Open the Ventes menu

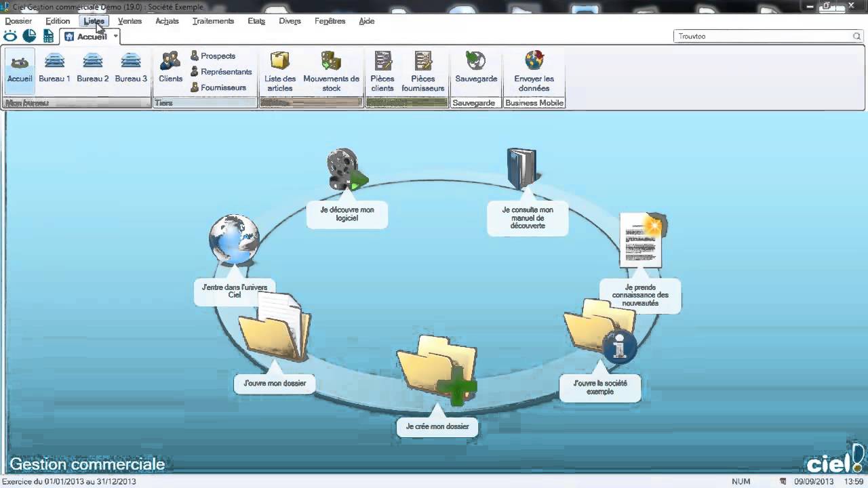pyautogui.click(x=130, y=21)
